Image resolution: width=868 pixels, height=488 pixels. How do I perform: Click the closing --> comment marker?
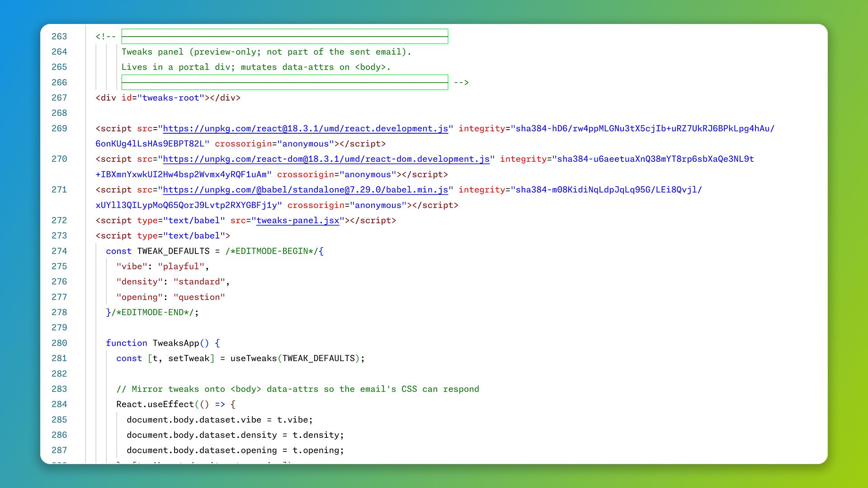click(461, 83)
